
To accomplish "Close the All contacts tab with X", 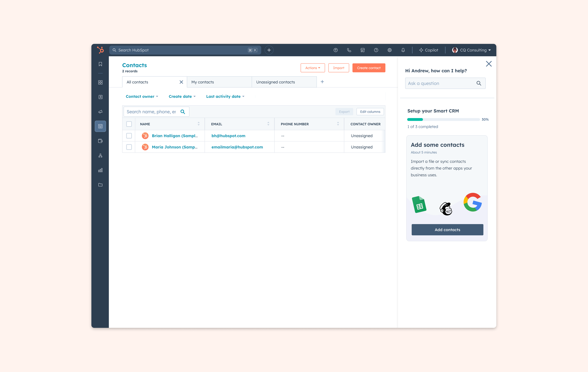I will [181, 82].
